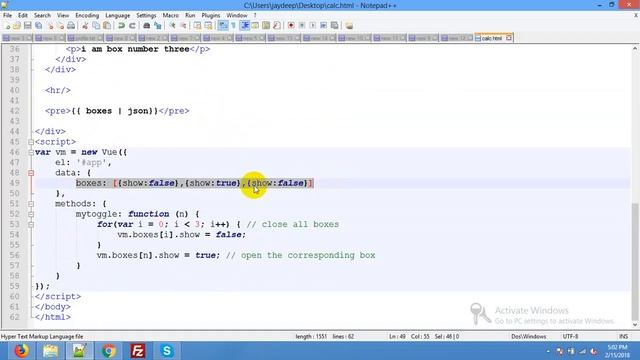Click the code line "el: '#app',"
Viewport: 640px width, 360px height.
point(83,162)
